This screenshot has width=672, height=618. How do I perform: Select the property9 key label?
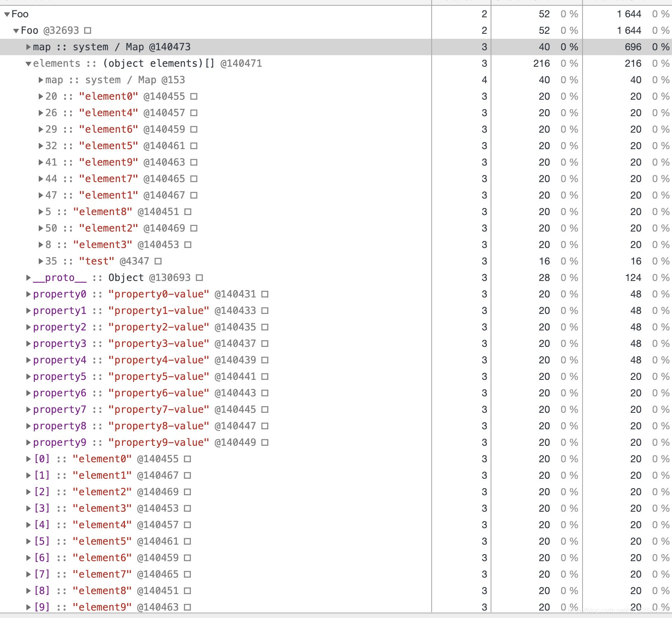point(60,442)
